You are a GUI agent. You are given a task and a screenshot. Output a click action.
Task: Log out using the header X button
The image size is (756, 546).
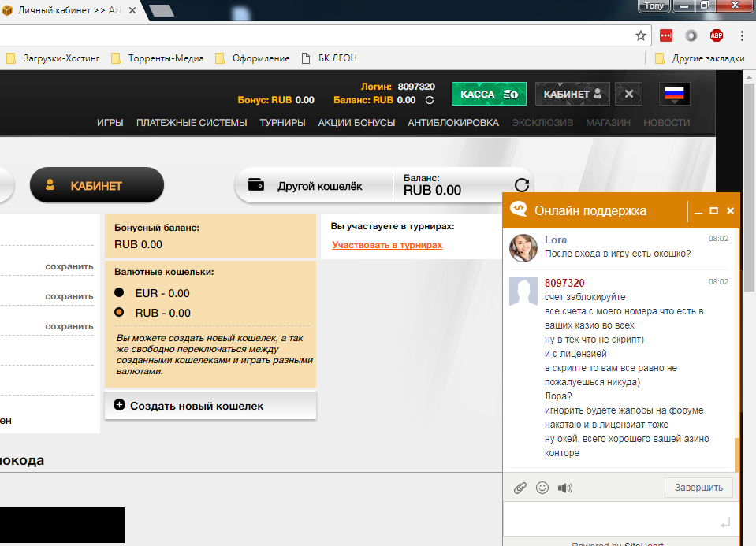629,94
